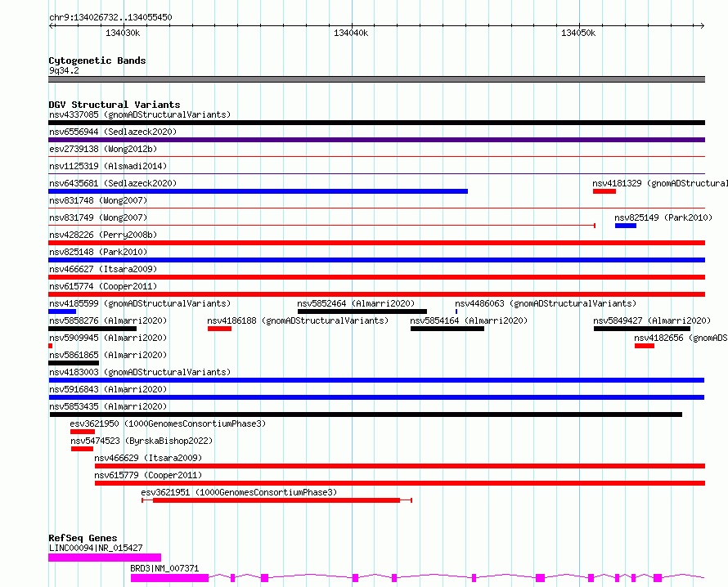Open variant nsv5916843 (Almarri2020) label
This screenshot has height=587, width=728.
[108, 389]
